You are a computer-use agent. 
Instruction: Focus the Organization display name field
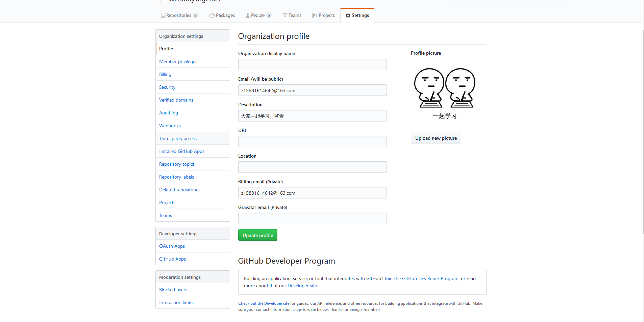[x=312, y=64]
